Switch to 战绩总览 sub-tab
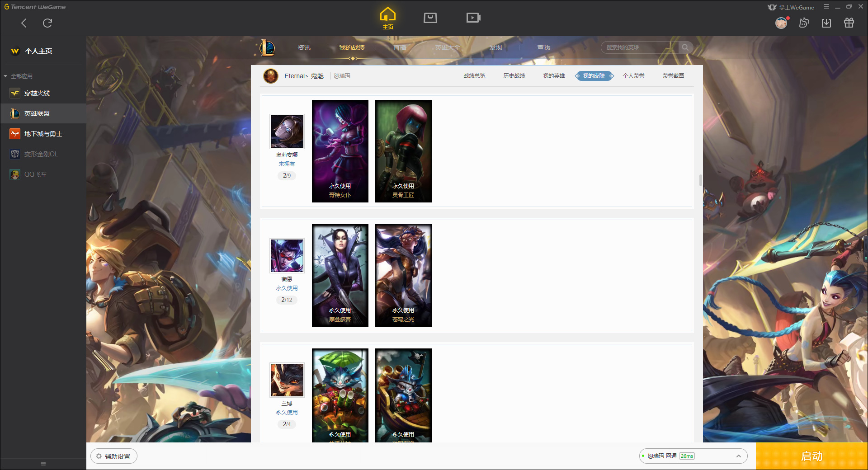The height and width of the screenshot is (470, 868). pyautogui.click(x=474, y=76)
